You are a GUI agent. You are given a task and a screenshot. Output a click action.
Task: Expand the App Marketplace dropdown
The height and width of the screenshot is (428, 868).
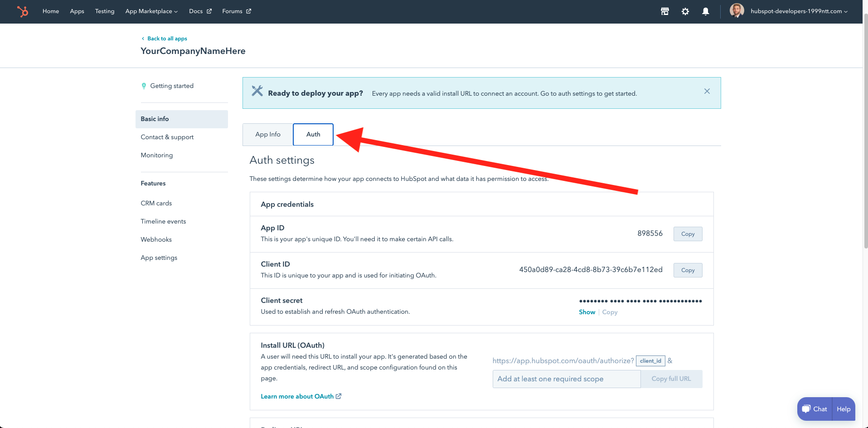click(151, 11)
